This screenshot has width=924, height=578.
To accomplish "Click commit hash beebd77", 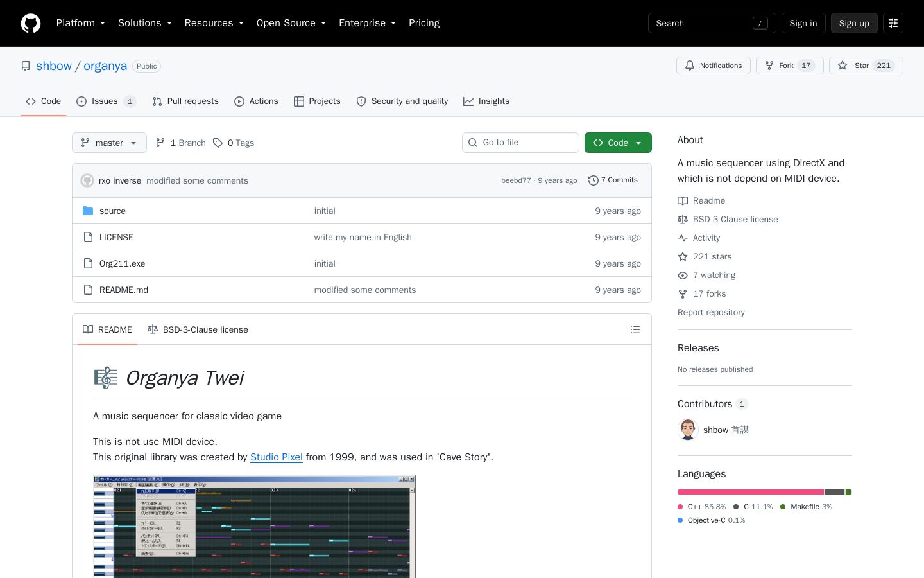I will (516, 180).
